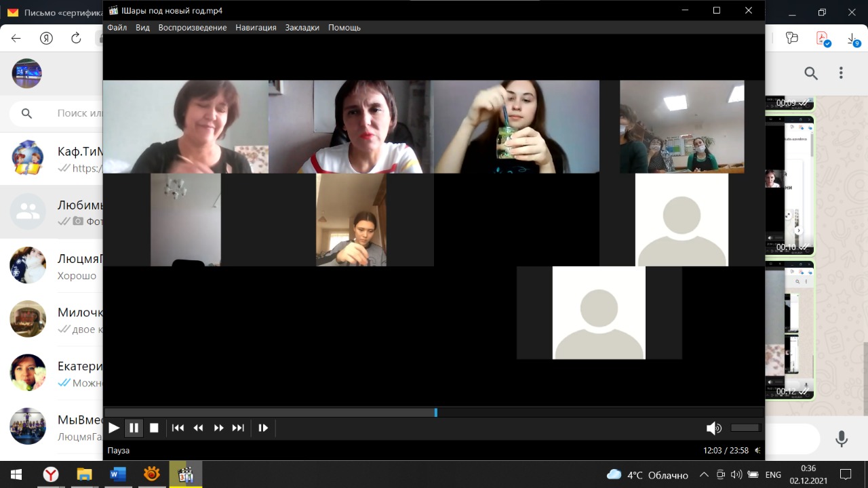Open the Воспроизведение menu
The height and width of the screenshot is (488, 868).
pyautogui.click(x=192, y=28)
